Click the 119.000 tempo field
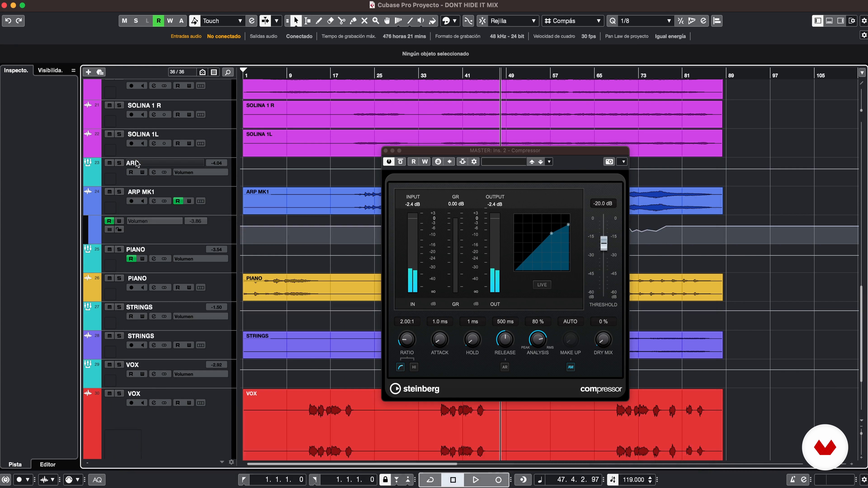Viewport: 868px width, 488px height. pos(634,480)
